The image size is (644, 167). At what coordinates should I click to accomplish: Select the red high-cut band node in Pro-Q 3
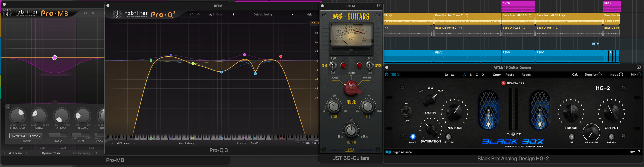coord(281,56)
